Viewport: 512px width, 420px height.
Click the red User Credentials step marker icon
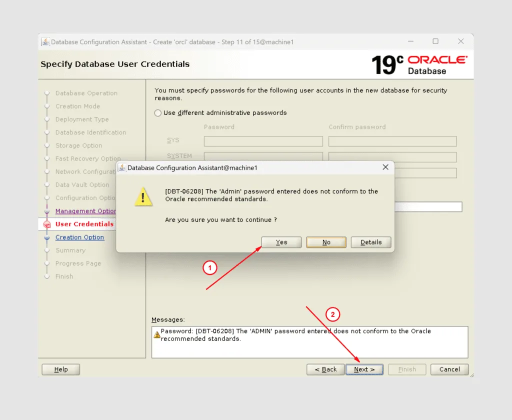point(47,224)
